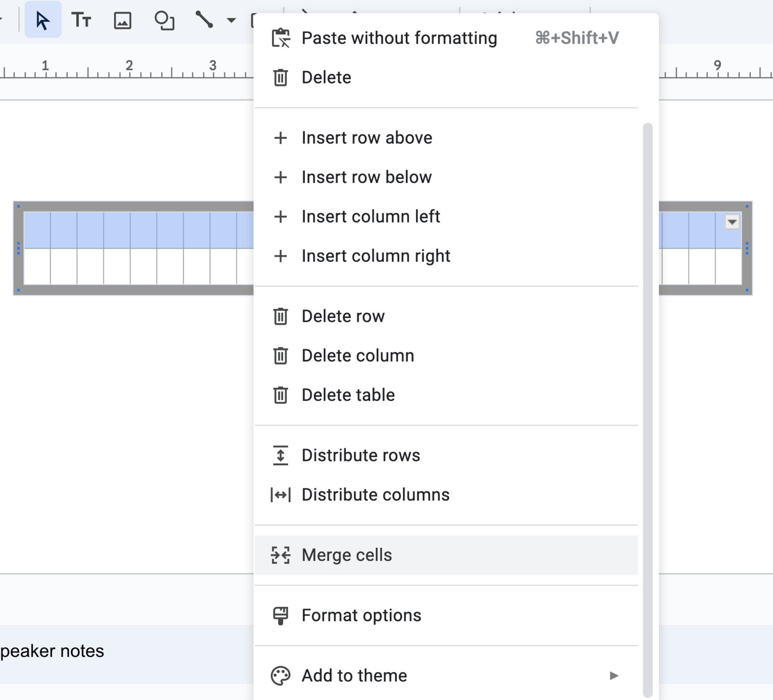
Task: Click the speaker notes area
Action: click(127, 654)
